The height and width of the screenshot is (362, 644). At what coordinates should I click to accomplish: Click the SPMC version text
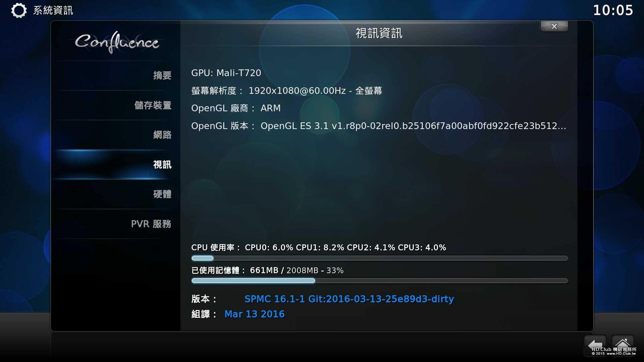click(349, 299)
